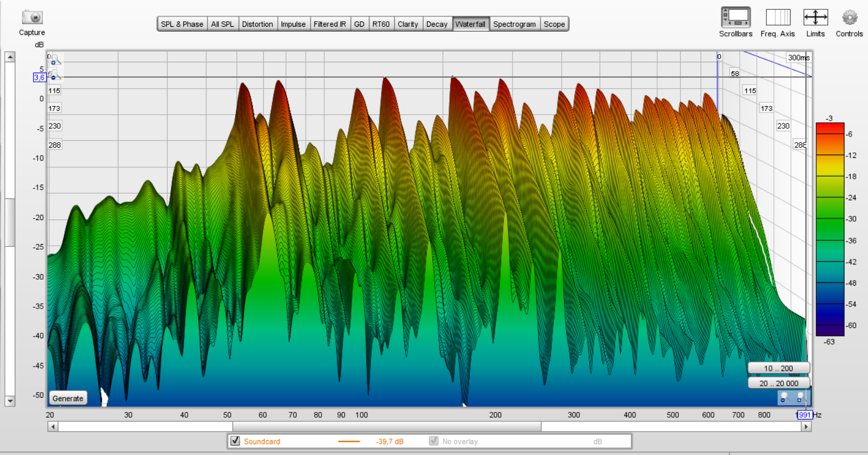
Task: Click the Freq. Axis icon
Action: [777, 18]
